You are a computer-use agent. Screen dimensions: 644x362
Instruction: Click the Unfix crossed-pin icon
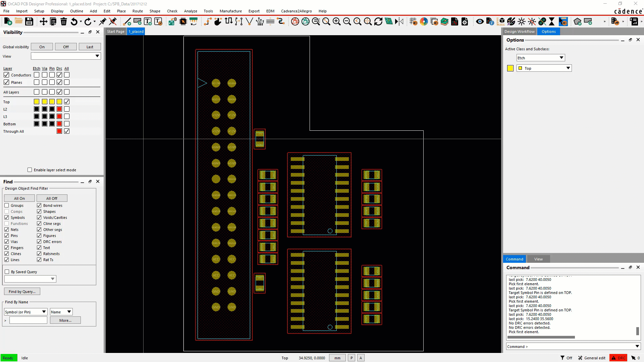113,21
